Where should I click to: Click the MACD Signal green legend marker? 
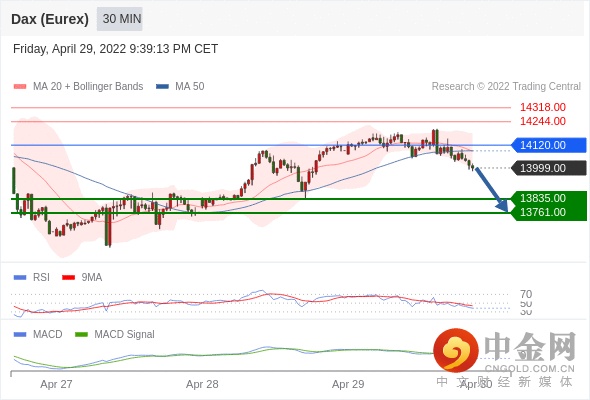81,334
